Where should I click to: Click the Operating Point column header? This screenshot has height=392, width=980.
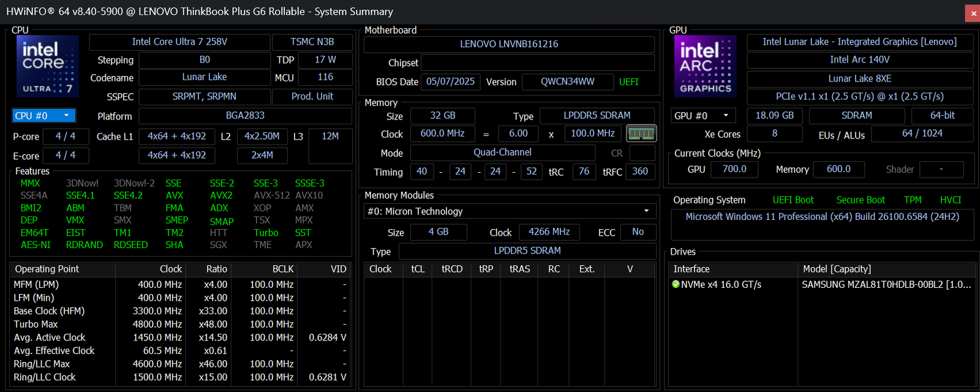[x=47, y=269]
